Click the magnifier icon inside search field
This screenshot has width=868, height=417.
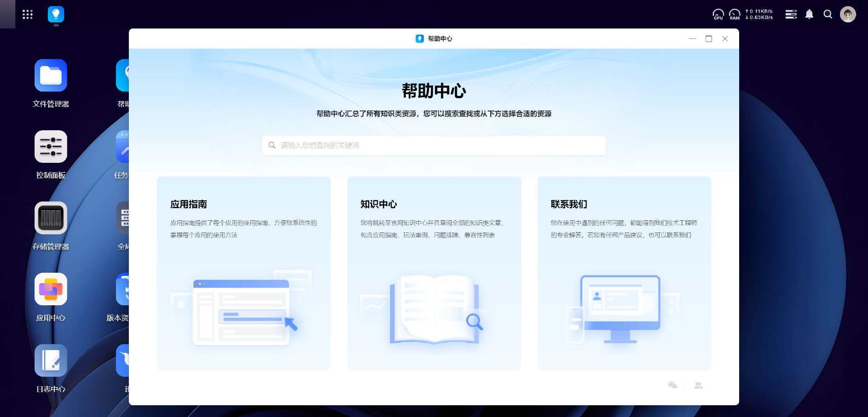point(272,145)
